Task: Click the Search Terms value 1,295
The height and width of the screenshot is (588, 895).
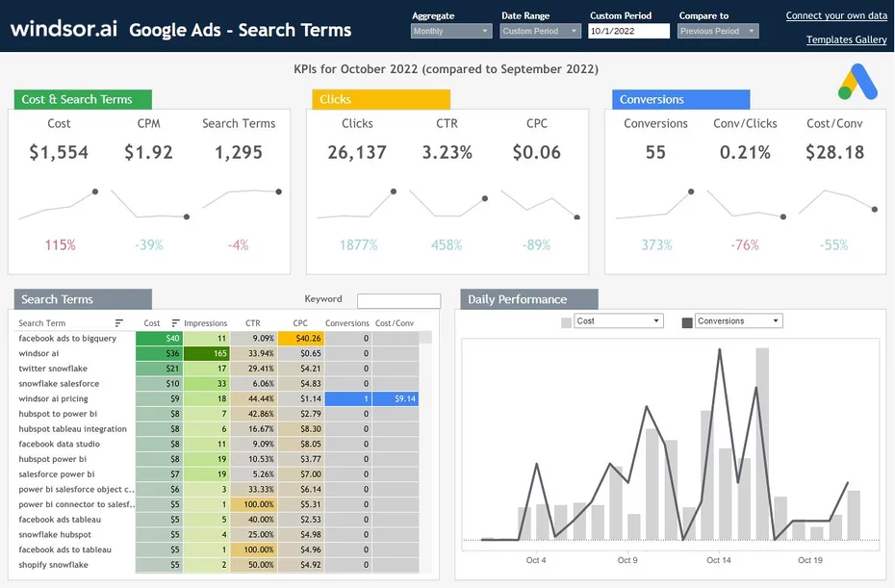Action: point(239,152)
